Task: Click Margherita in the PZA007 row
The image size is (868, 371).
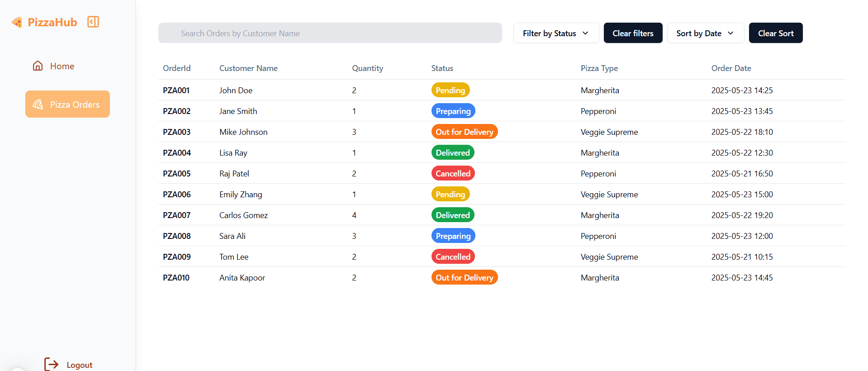Action: [x=600, y=215]
